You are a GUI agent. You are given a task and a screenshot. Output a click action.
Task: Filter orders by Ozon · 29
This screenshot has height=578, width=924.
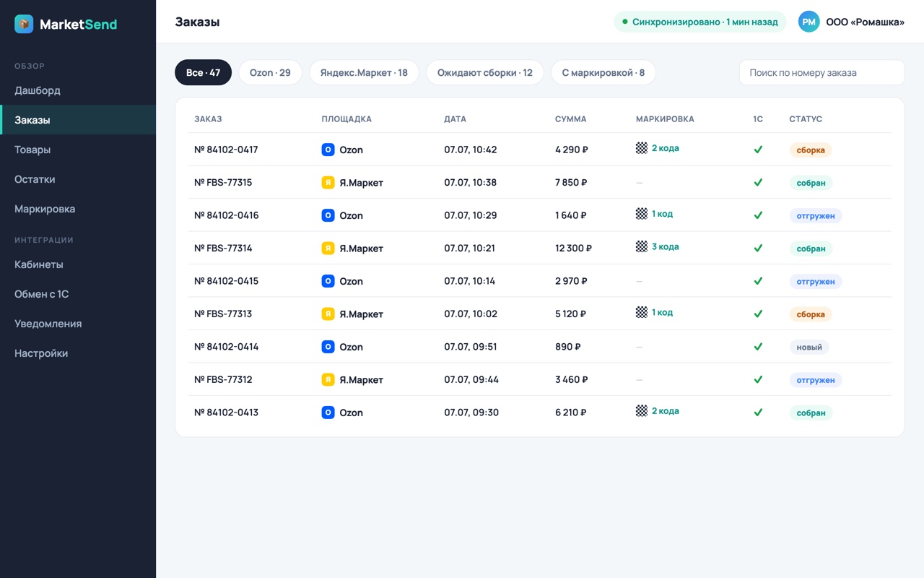click(270, 72)
